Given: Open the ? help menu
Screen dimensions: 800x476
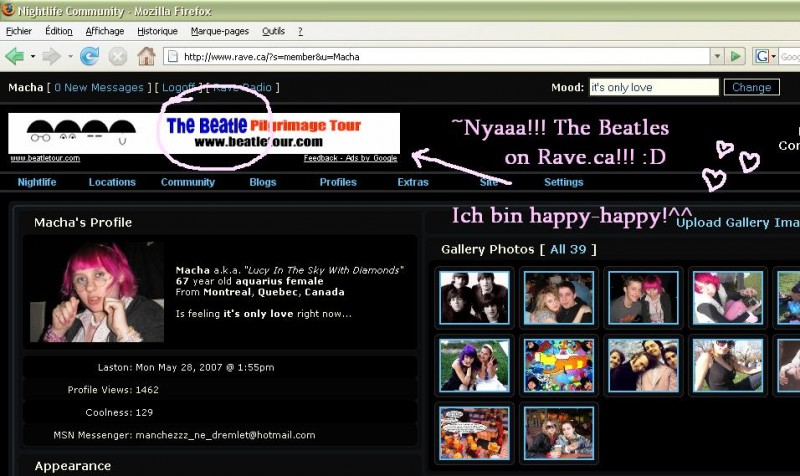Looking at the screenshot, I should [300, 31].
